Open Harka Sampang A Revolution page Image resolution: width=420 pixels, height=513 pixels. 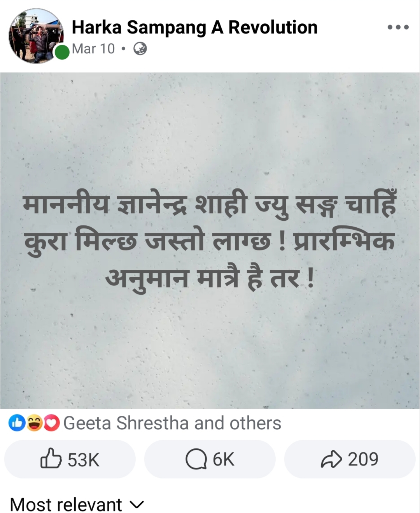(x=194, y=27)
